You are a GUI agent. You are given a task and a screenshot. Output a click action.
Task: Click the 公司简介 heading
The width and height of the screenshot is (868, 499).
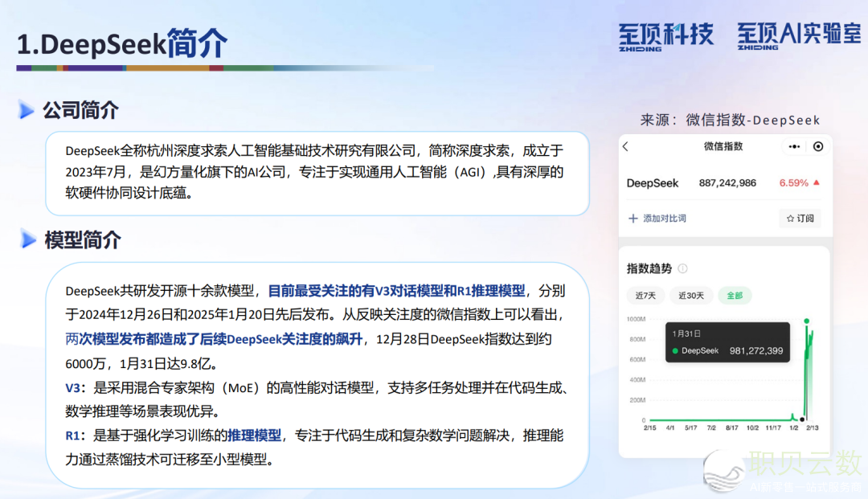pyautogui.click(x=81, y=110)
